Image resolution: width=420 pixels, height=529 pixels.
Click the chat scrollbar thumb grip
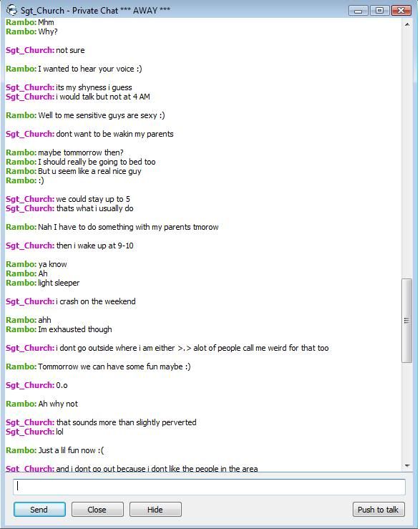click(407, 321)
